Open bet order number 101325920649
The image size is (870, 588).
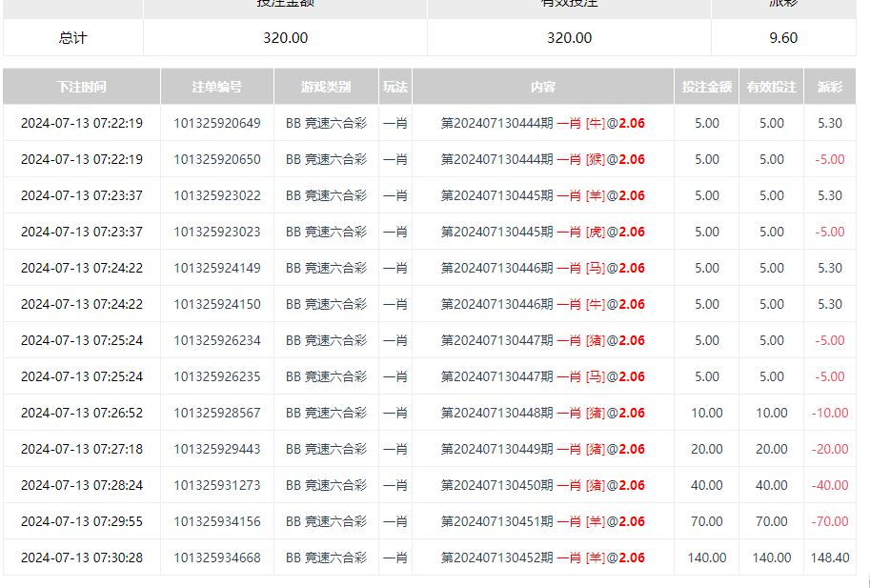point(216,123)
